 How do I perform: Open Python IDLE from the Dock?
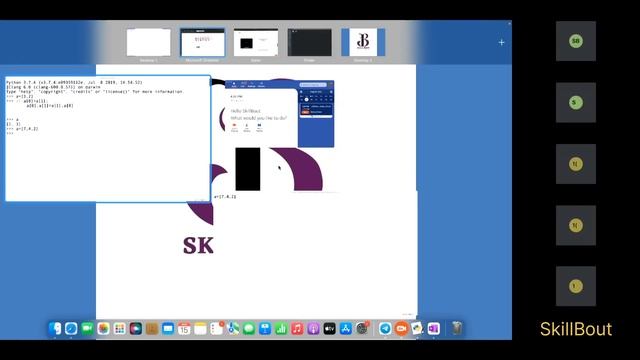[417, 328]
